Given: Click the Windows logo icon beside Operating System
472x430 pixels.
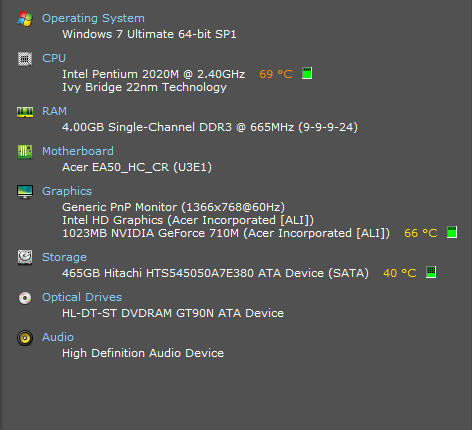Looking at the screenshot, I should (25, 19).
